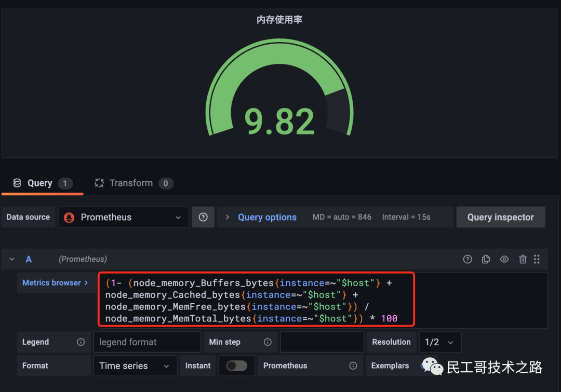Open the Prometheus data source dropdown

(124, 217)
